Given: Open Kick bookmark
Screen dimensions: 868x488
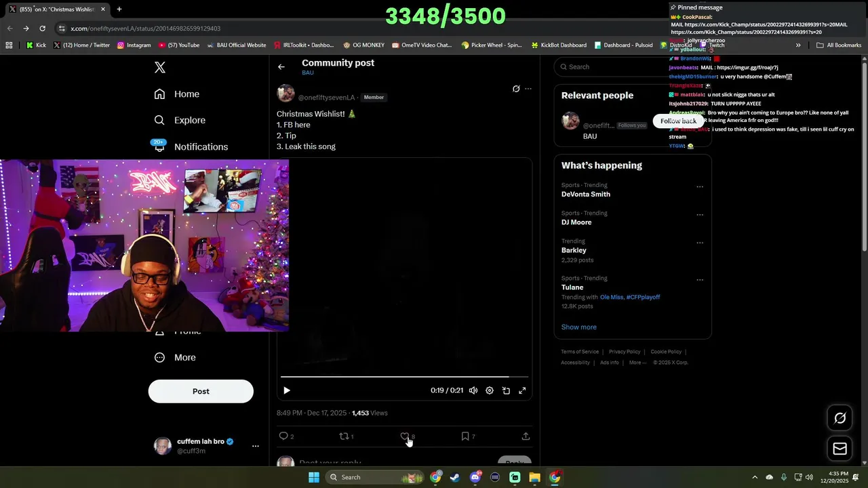Looking at the screenshot, I should [x=36, y=45].
